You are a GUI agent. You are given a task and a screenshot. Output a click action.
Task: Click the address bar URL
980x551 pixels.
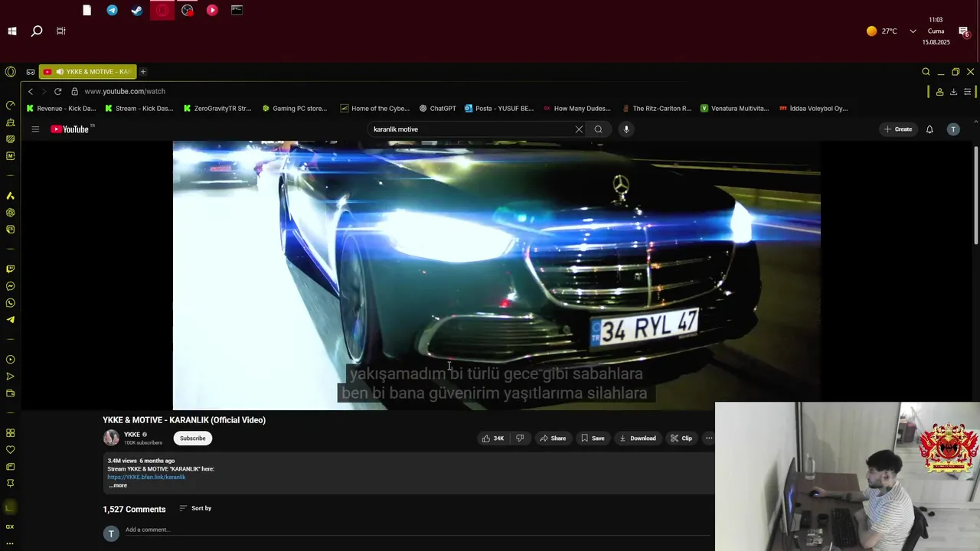(125, 91)
